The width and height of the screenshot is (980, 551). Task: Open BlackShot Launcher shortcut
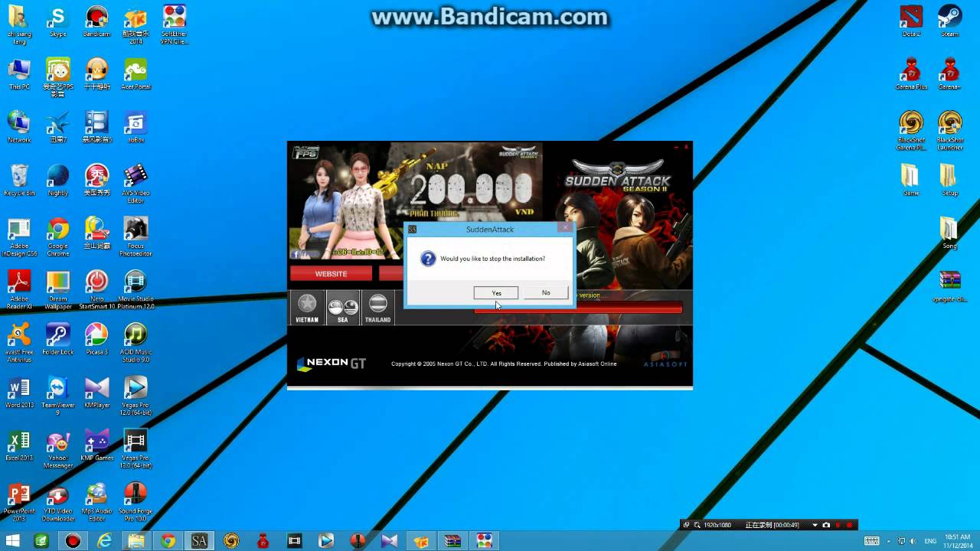(949, 130)
